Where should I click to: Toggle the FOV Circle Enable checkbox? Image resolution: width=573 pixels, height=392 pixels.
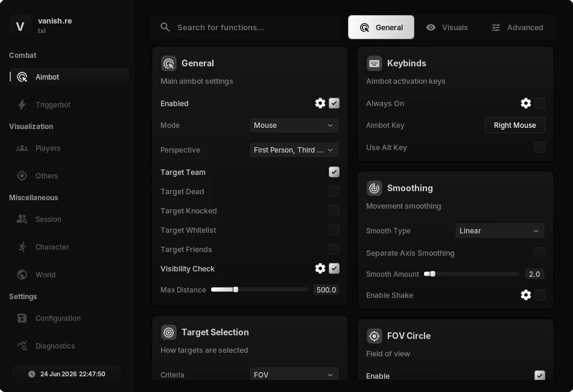540,376
